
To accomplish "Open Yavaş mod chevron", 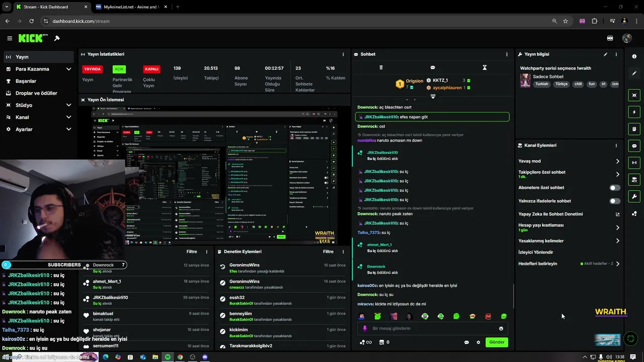I will tap(618, 161).
